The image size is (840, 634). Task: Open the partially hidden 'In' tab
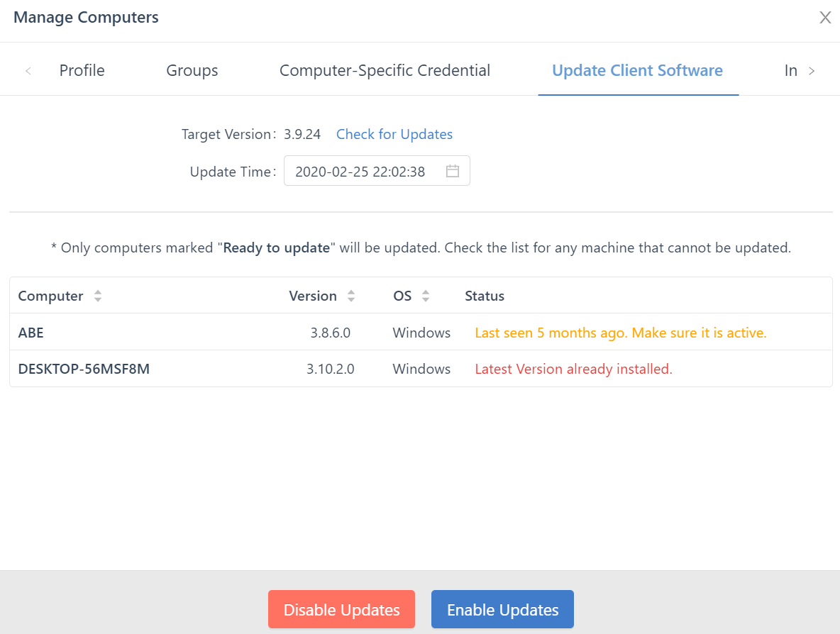[x=790, y=70]
